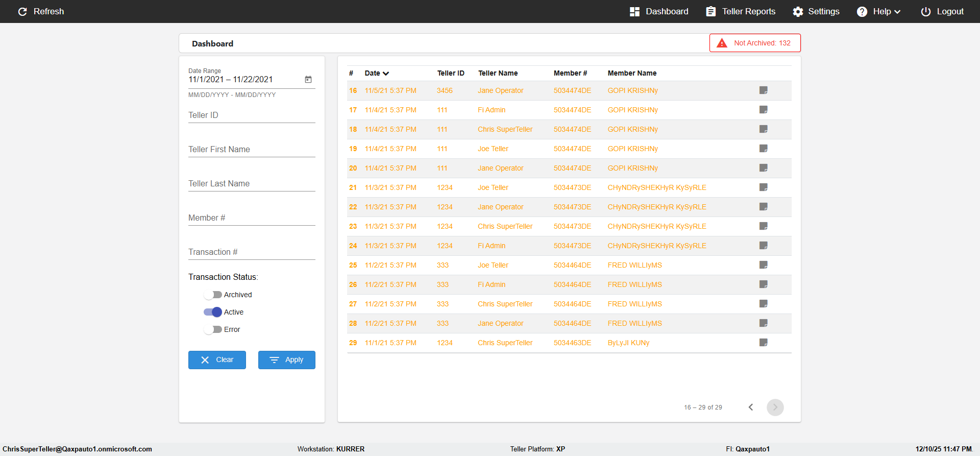The width and height of the screenshot is (980, 456).
Task: Click the Teller ID column header
Action: tap(451, 73)
